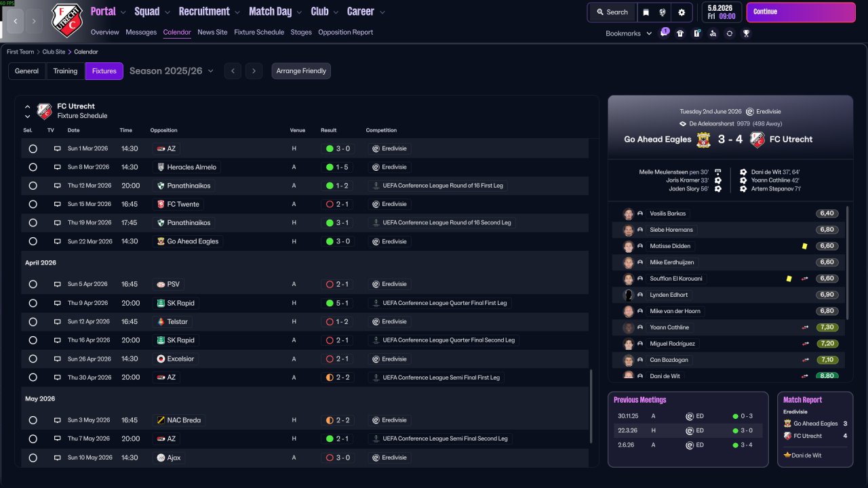Click the Excelsior club logo
This screenshot has width=868, height=488.
pyautogui.click(x=161, y=359)
